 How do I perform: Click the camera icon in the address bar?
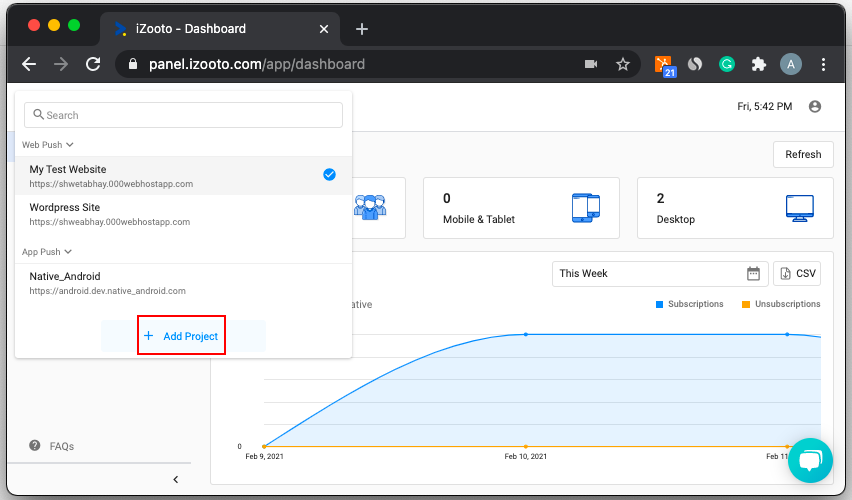[591, 64]
